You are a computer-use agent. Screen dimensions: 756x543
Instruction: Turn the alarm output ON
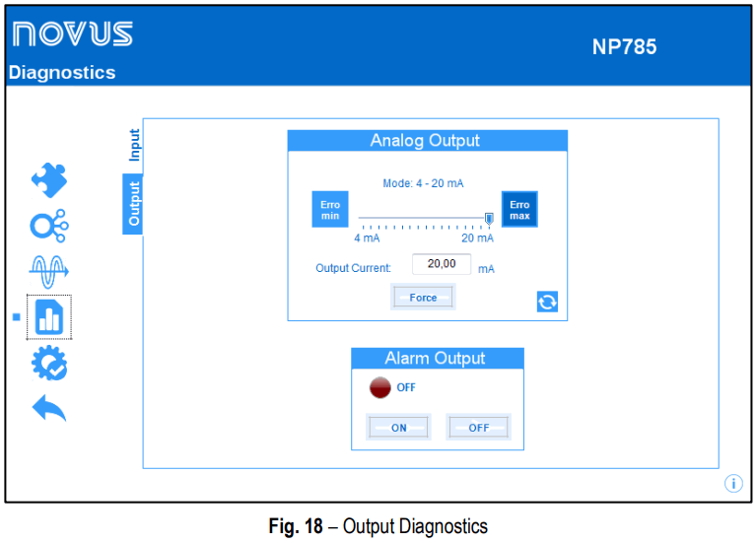click(399, 428)
